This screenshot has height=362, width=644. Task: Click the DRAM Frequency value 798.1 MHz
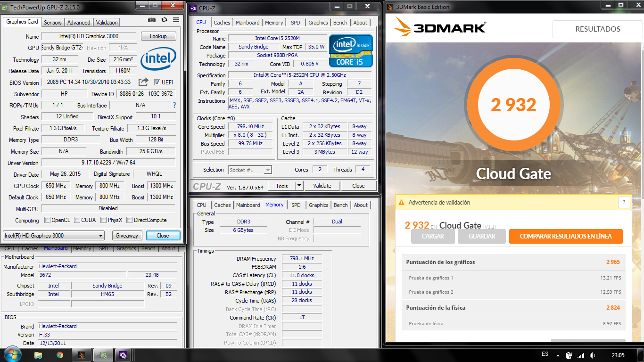pyautogui.click(x=302, y=258)
